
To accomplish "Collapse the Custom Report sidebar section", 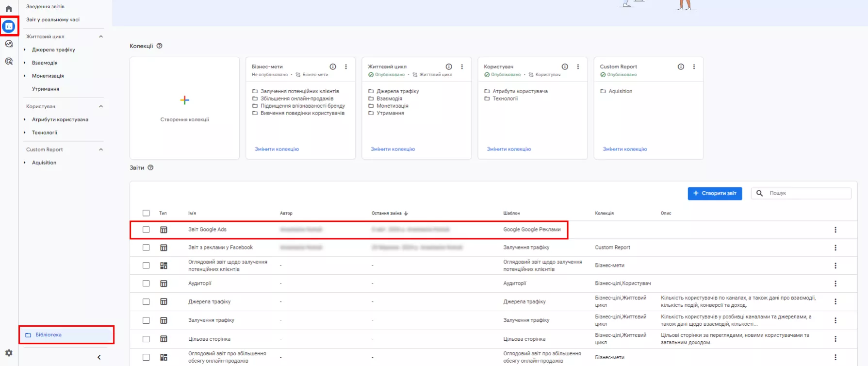I will (101, 150).
